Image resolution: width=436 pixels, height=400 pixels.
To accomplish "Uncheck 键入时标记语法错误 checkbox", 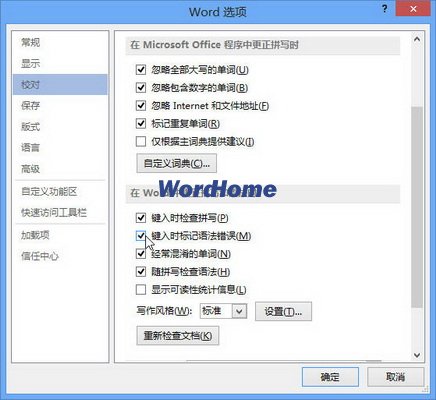I will tap(141, 236).
